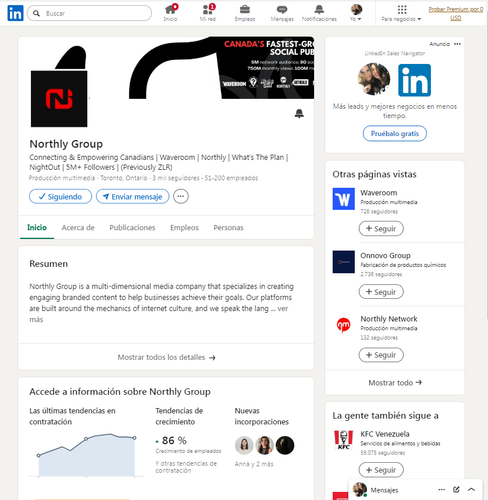Follow Northly Network with the Seguir button
Viewport: 488px width, 500px height.
pyautogui.click(x=381, y=355)
